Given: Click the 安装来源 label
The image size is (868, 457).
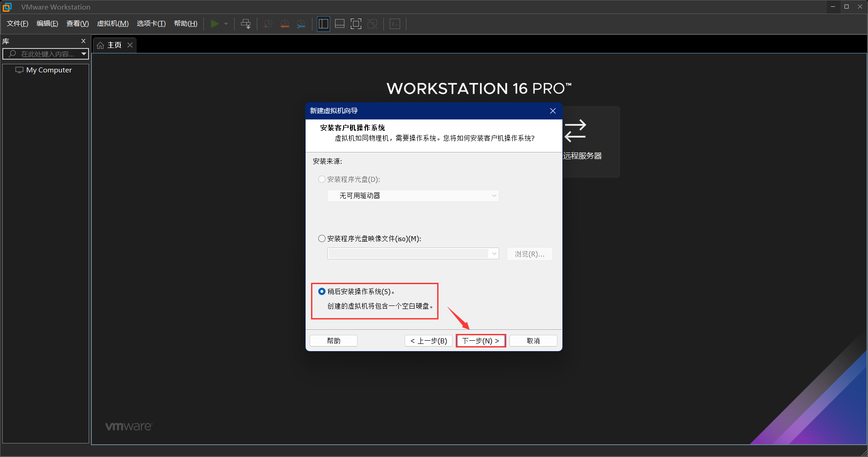Looking at the screenshot, I should 327,161.
